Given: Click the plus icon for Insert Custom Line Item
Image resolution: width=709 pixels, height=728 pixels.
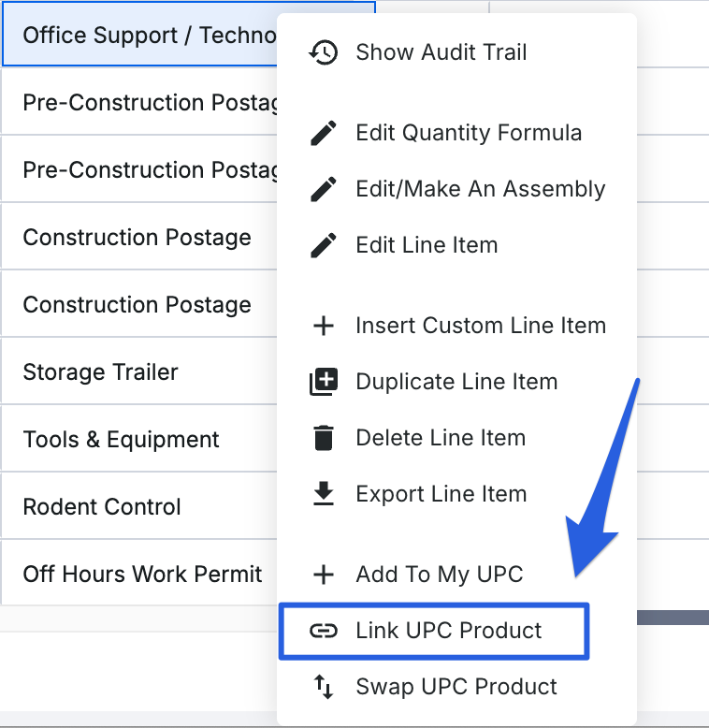Looking at the screenshot, I should click(323, 326).
